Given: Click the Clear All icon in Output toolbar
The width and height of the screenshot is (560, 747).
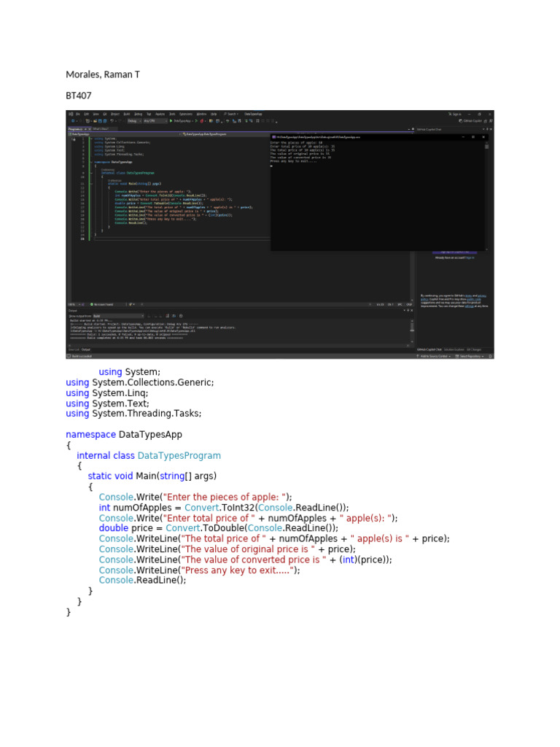Looking at the screenshot, I should tap(167, 316).
